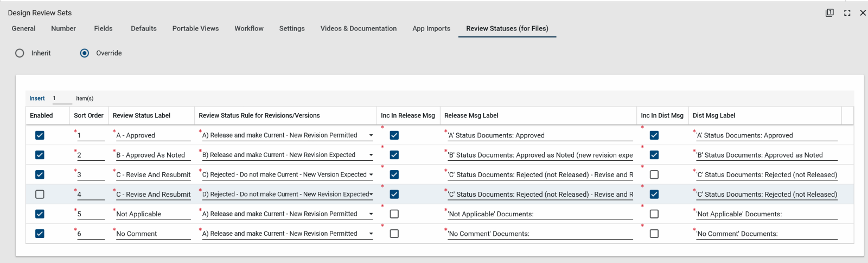Select the Override radio button
The image size is (868, 263).
point(85,53)
